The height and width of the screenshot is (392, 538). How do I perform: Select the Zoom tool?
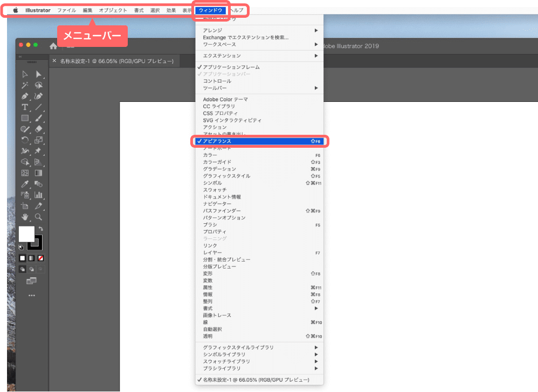pos(39,217)
